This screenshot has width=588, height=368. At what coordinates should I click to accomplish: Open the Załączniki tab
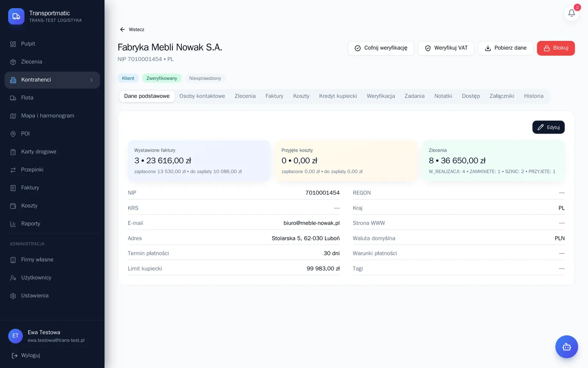click(x=502, y=96)
